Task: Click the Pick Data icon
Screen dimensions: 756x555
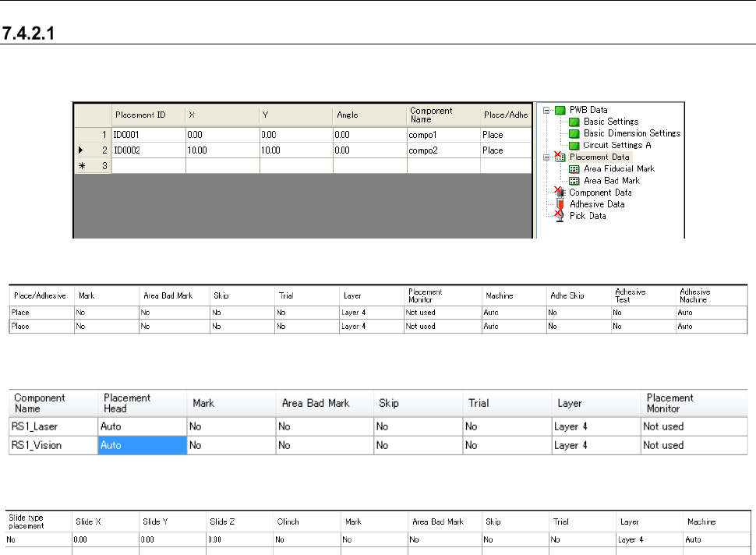Action: (559, 216)
